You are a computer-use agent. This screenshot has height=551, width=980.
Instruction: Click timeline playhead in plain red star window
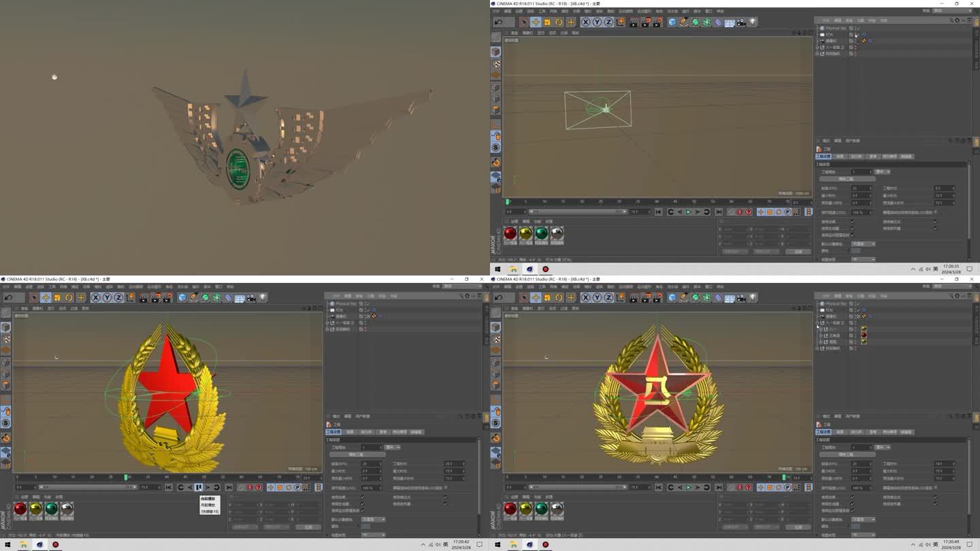pyautogui.click(x=126, y=478)
